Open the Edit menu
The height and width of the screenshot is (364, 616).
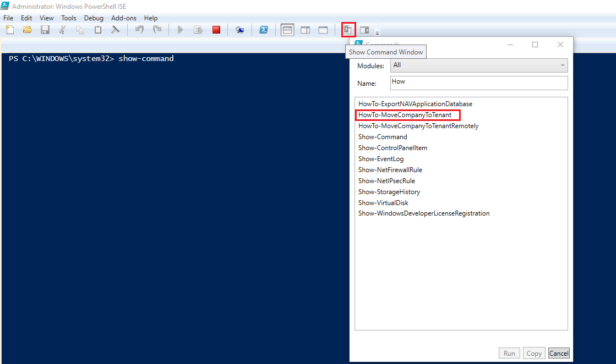click(26, 18)
